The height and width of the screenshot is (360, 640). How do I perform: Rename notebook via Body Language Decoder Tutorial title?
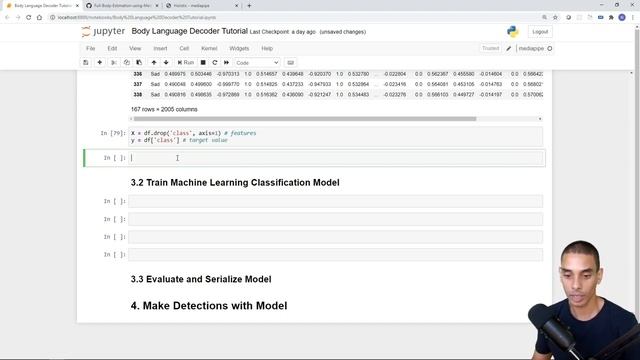[189, 31]
